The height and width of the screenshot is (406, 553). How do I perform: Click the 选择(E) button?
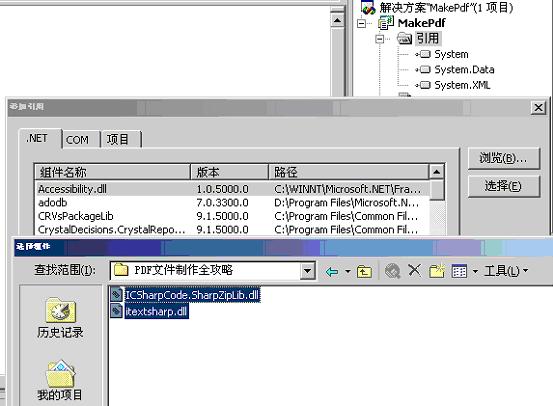504,186
